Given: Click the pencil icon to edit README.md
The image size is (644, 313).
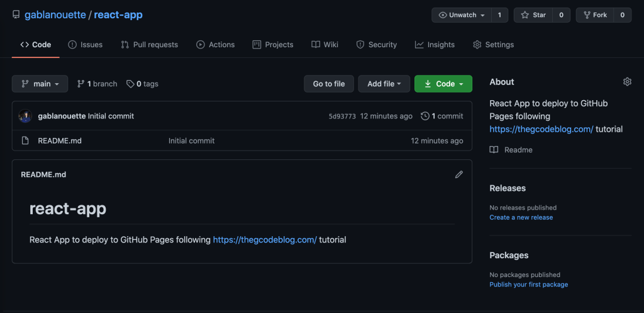Looking at the screenshot, I should tap(459, 174).
